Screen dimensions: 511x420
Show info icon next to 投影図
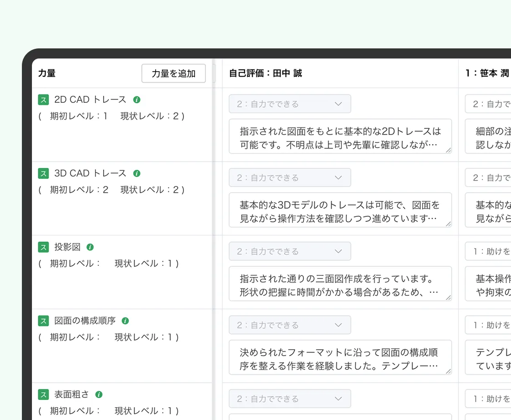pyautogui.click(x=90, y=247)
